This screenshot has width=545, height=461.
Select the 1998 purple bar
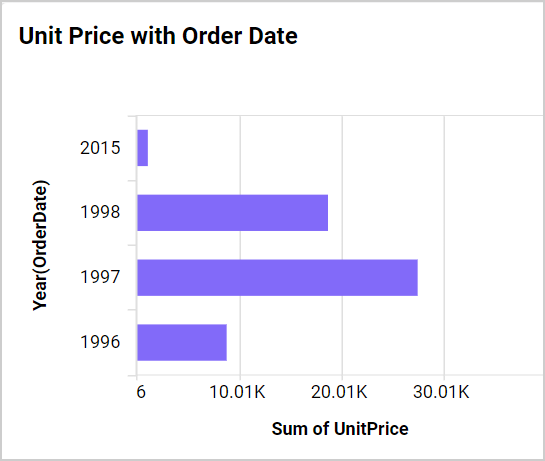[233, 212]
